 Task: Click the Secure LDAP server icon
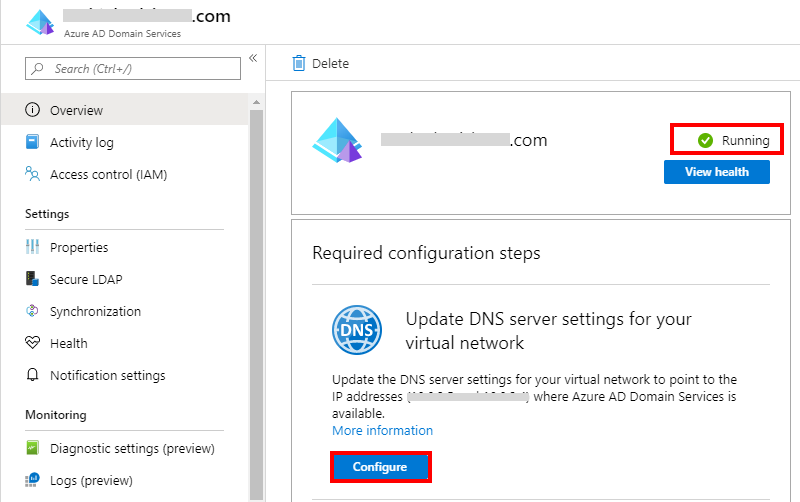(x=32, y=279)
